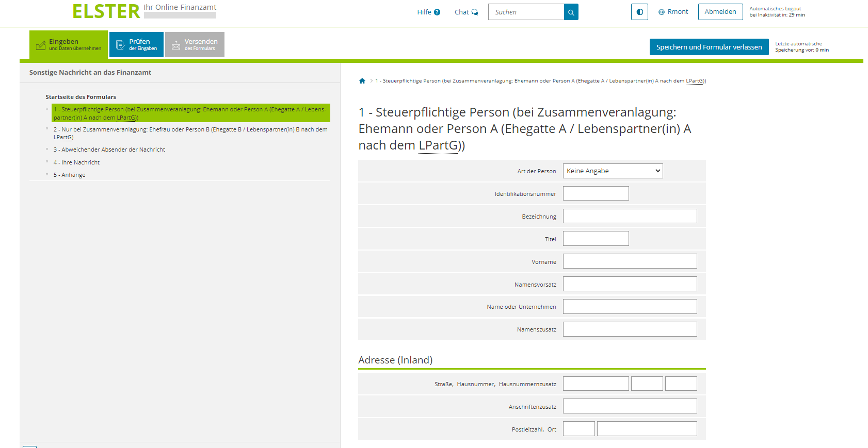
Task: Click the Identifikationsnummer input field
Action: tap(596, 194)
